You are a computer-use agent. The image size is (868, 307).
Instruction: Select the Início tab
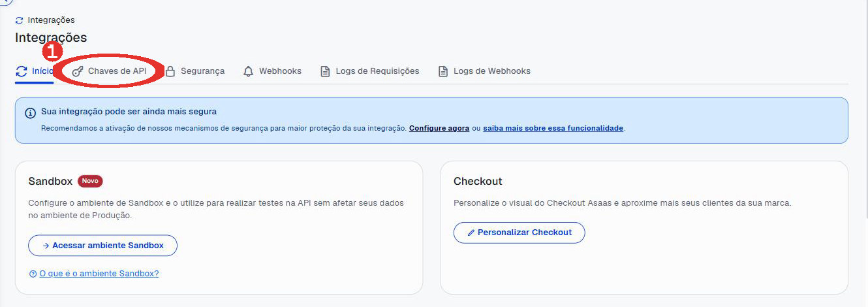(35, 71)
